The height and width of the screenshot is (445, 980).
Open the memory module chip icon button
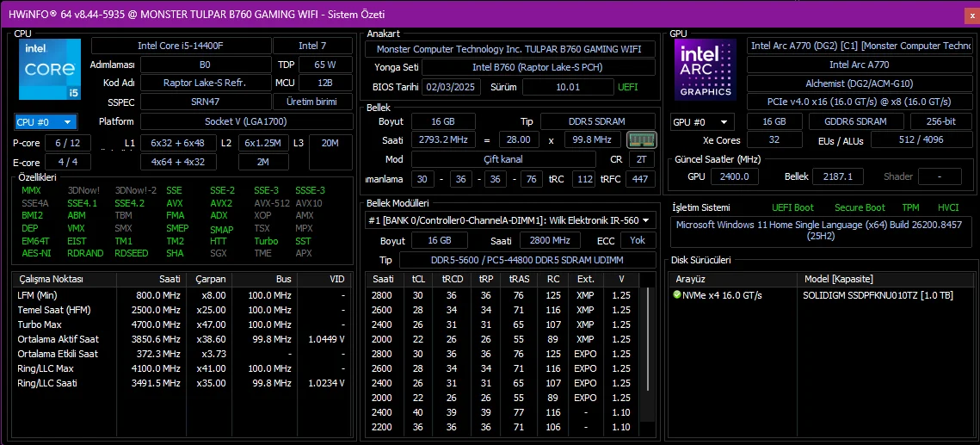[x=641, y=139]
